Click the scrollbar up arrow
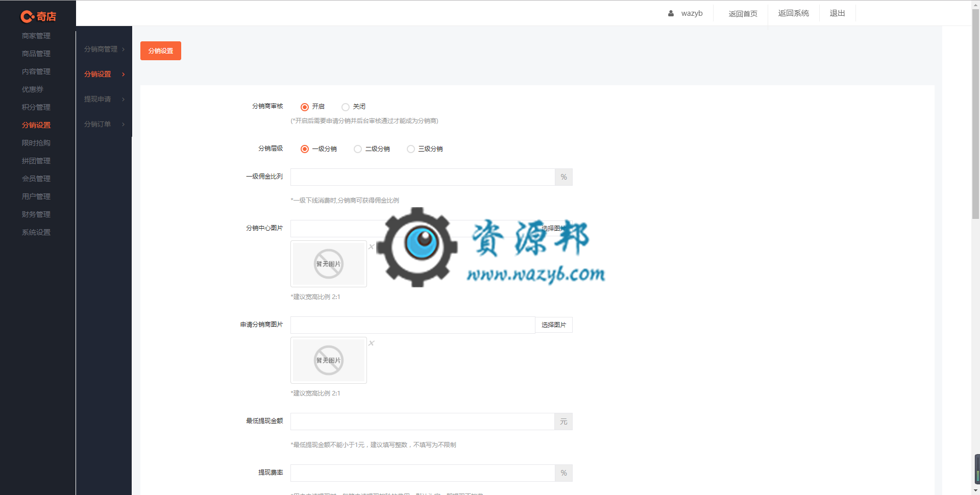This screenshot has width=980, height=495. 975,4
